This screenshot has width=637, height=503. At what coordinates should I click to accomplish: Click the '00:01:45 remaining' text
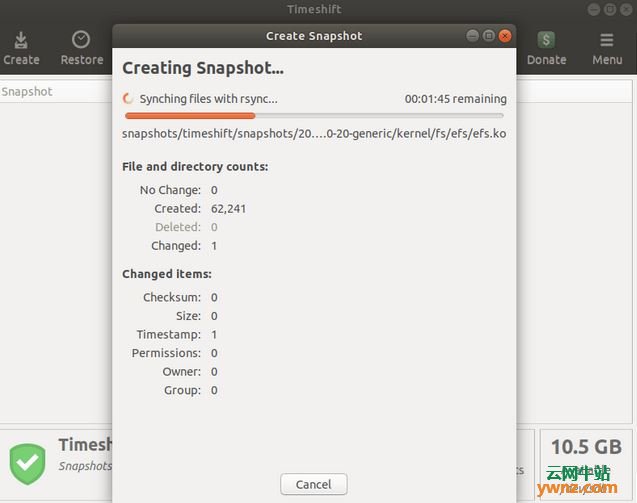(x=455, y=99)
